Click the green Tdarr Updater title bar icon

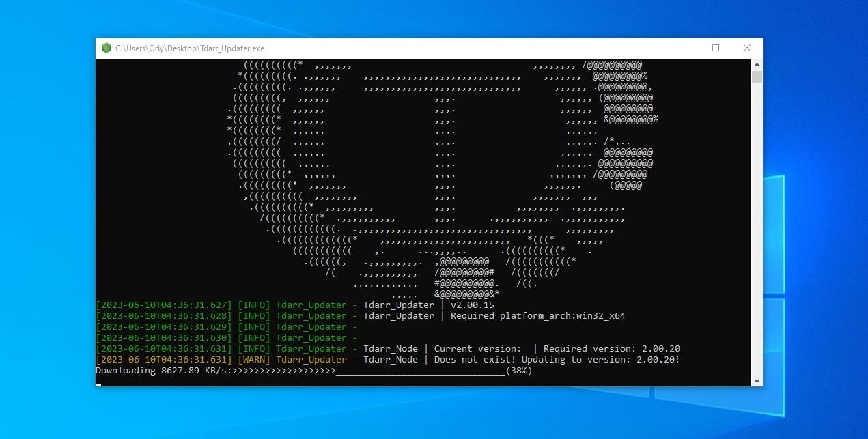point(107,48)
